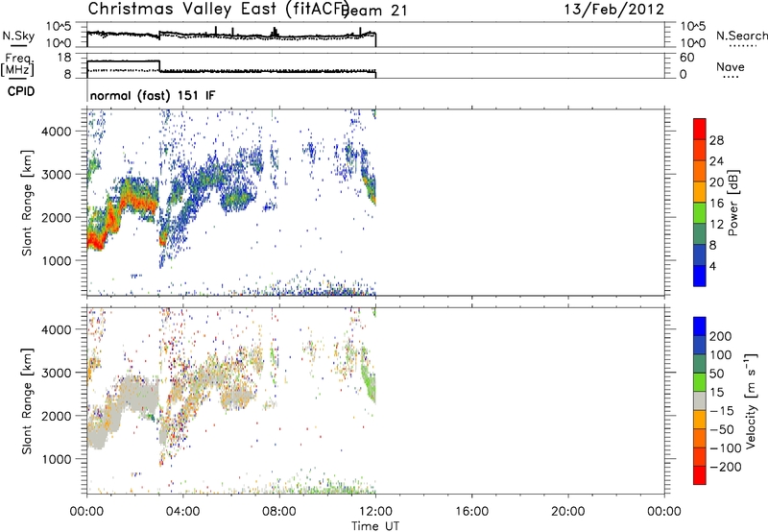Select the '16' value on the Power colorbar
768x532 pixels.
click(716, 204)
